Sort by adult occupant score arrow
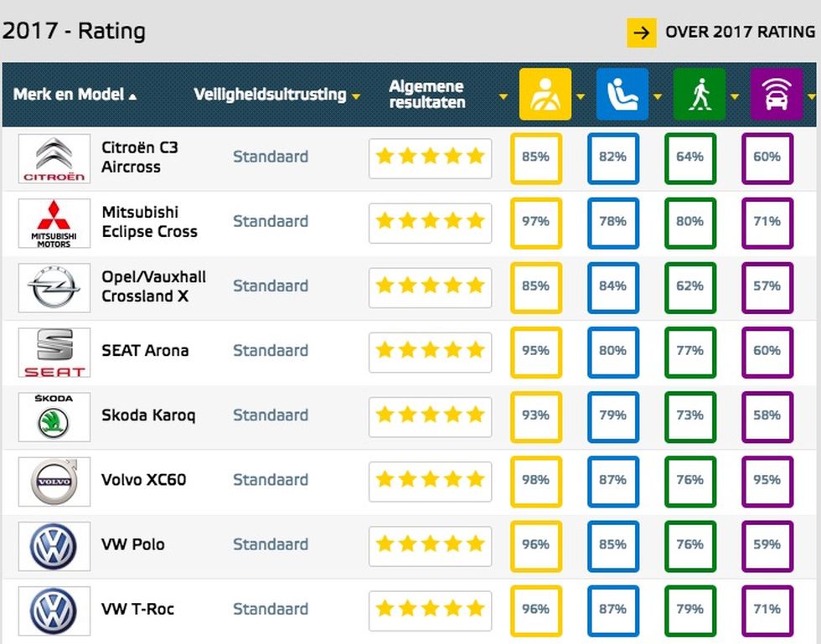The width and height of the screenshot is (821, 644). click(x=580, y=96)
